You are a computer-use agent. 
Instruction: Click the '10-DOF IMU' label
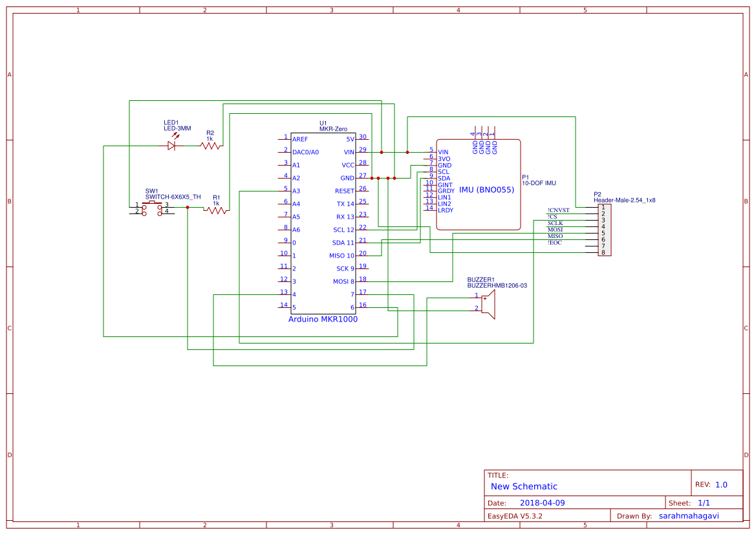click(x=539, y=183)
